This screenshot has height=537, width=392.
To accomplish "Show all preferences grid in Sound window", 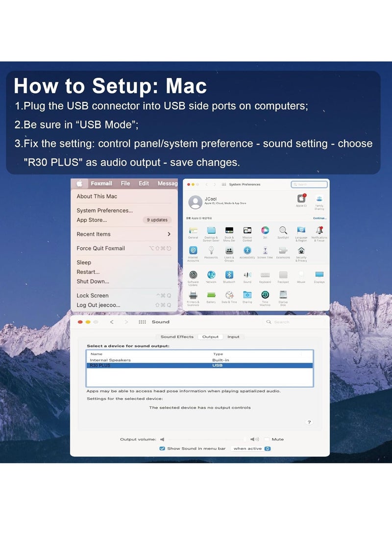I will 143,322.
